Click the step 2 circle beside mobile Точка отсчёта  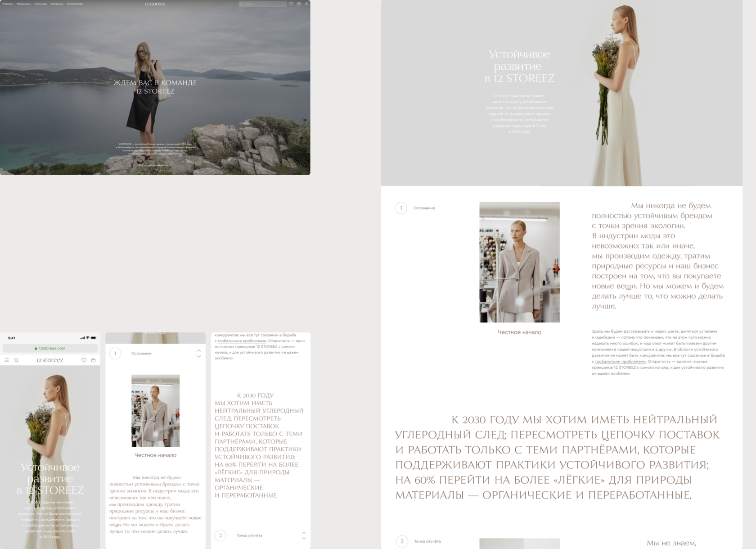pos(220,535)
